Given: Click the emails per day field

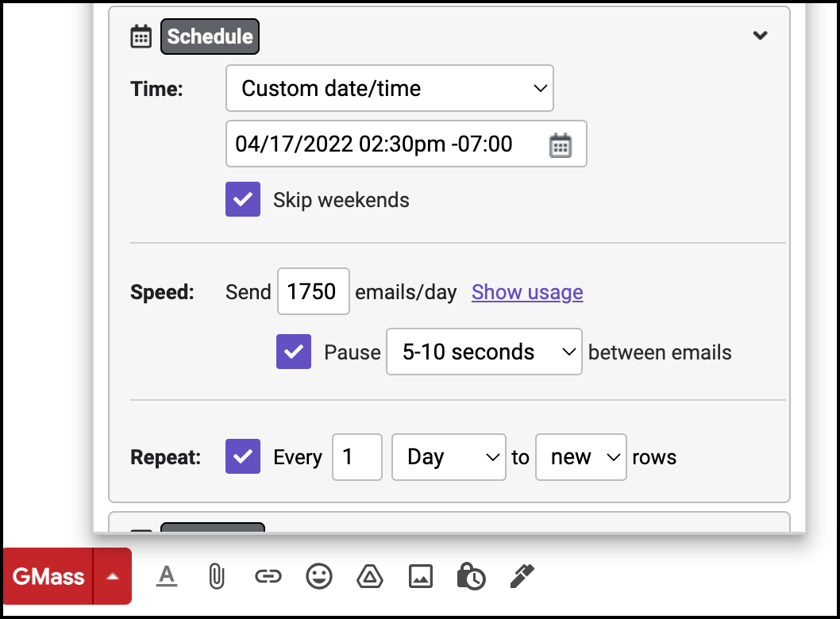Looking at the screenshot, I should click(x=314, y=291).
